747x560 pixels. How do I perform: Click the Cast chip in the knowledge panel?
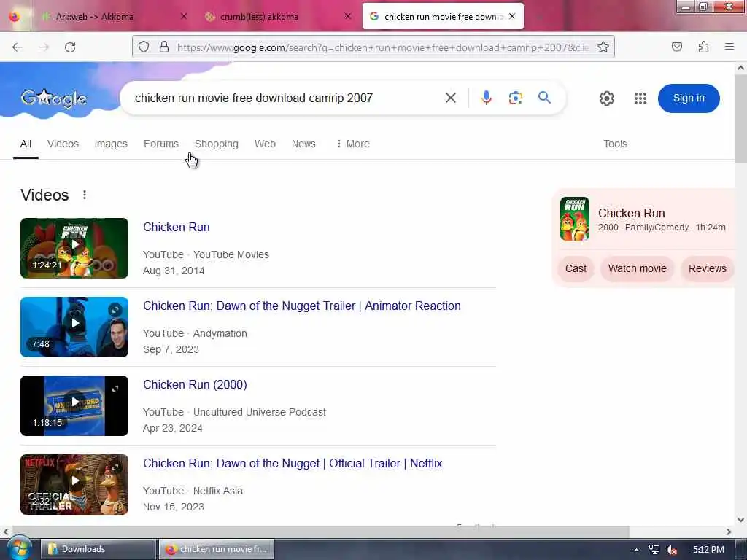tap(576, 268)
